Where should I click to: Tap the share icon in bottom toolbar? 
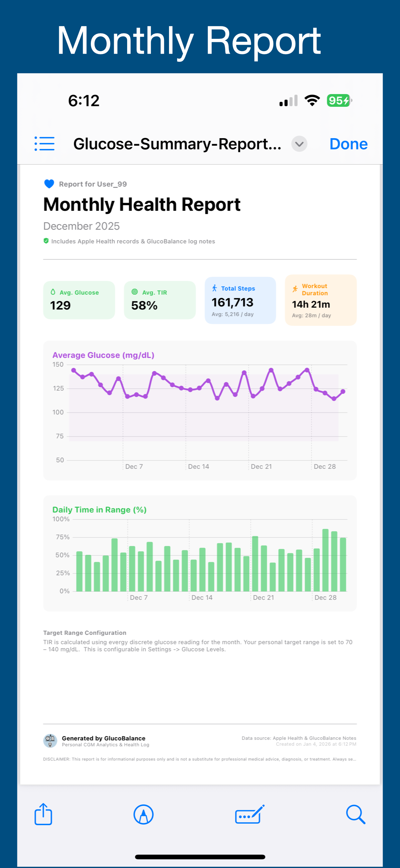[x=43, y=814]
